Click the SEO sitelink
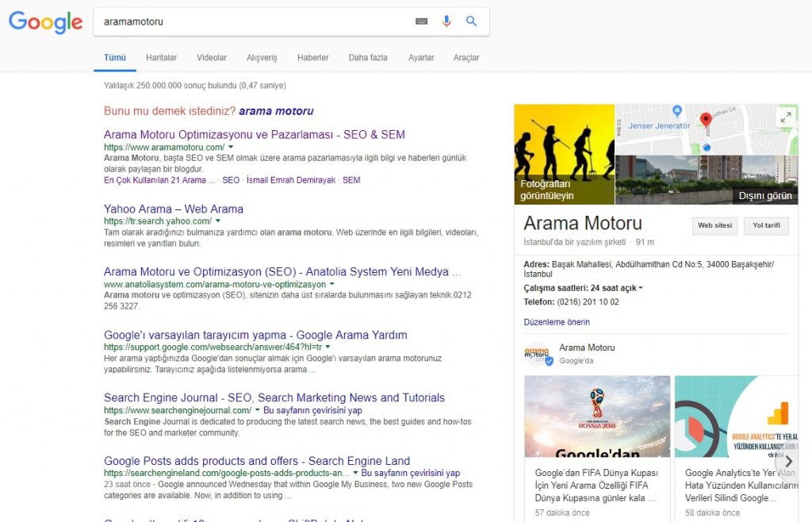The height and width of the screenshot is (522, 812). point(231,180)
